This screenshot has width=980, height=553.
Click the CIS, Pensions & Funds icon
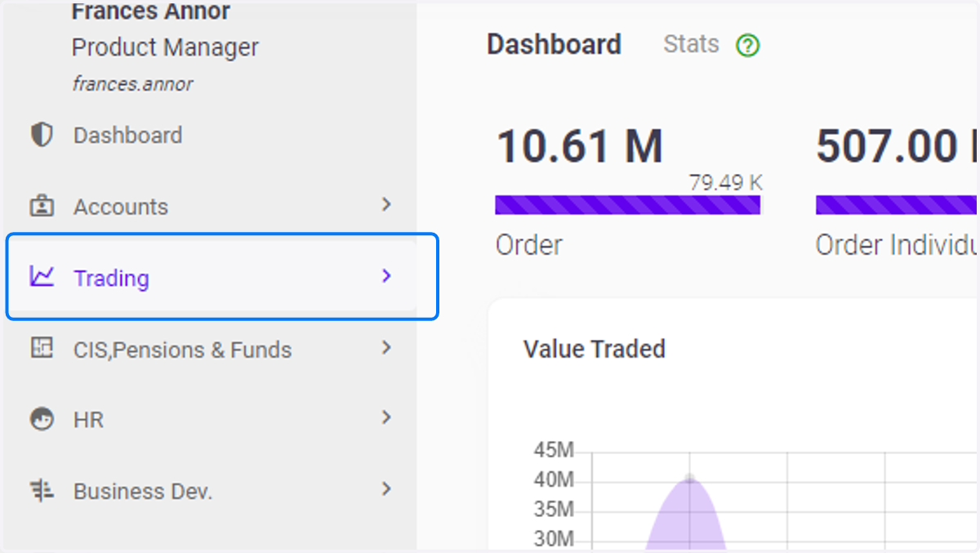pyautogui.click(x=41, y=348)
